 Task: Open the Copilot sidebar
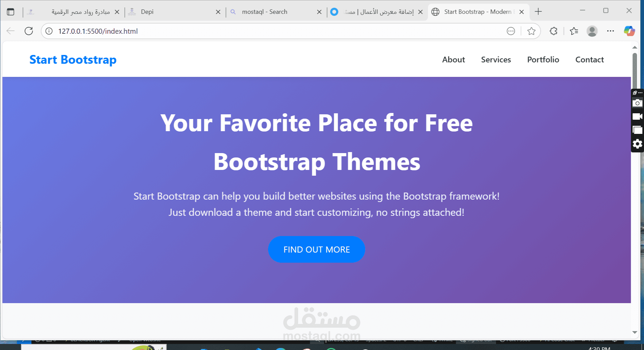(629, 31)
